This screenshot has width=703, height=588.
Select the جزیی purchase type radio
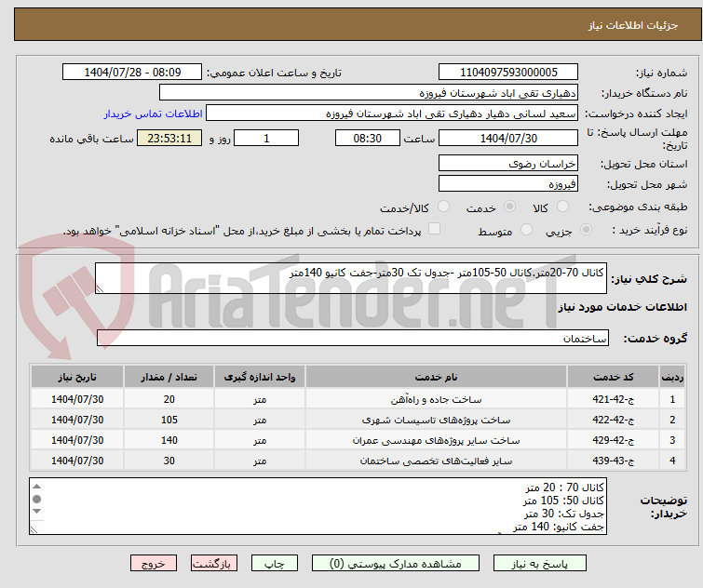[x=586, y=230]
